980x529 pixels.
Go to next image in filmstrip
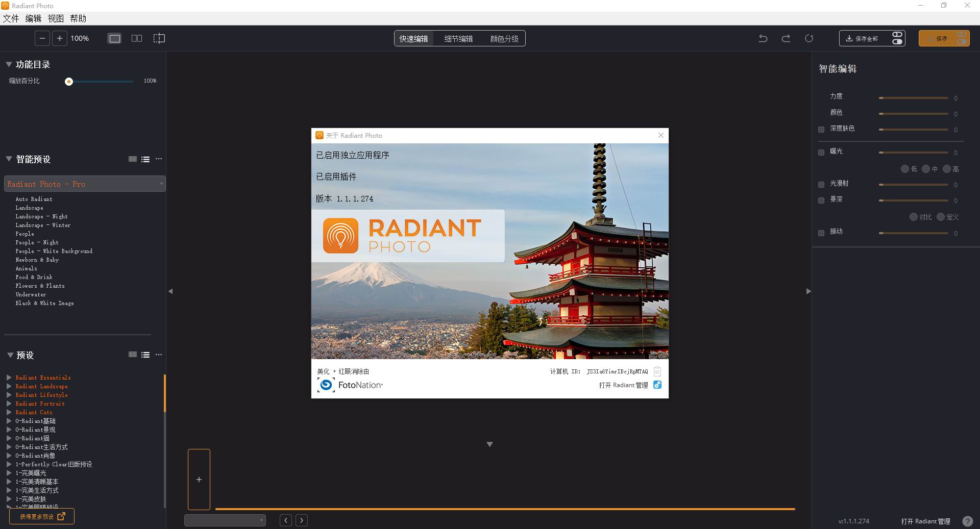pos(302,520)
